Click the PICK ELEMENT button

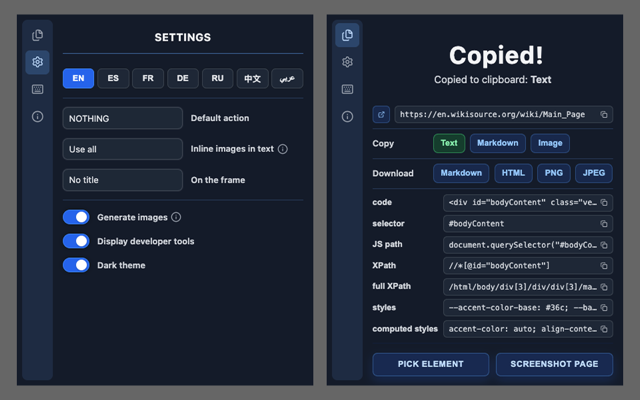(431, 364)
